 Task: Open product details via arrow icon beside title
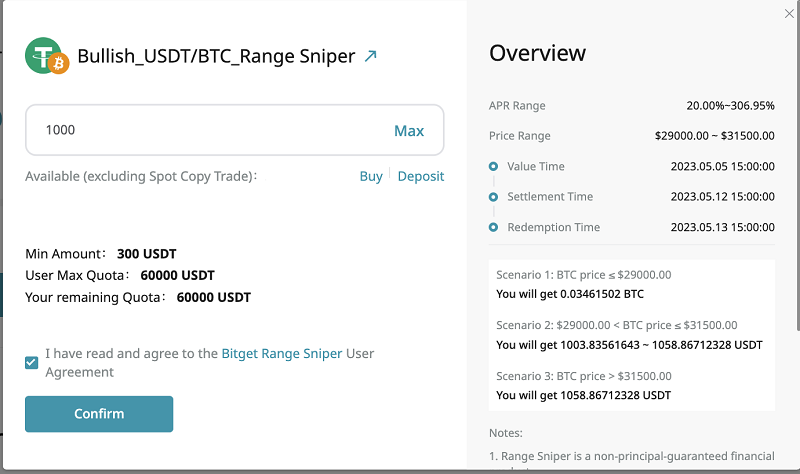point(370,56)
